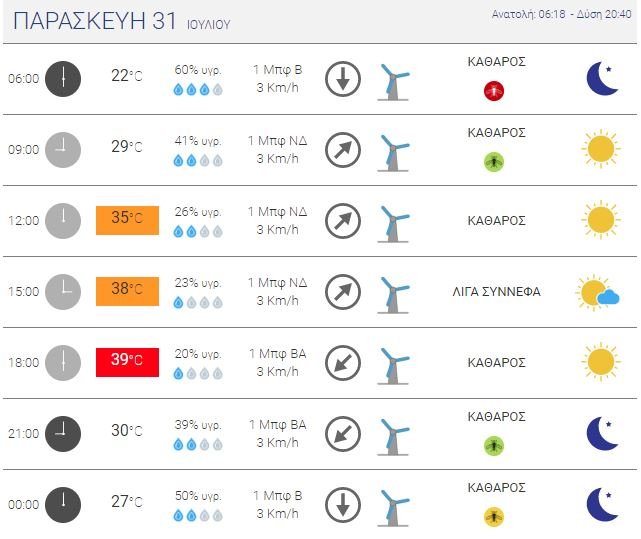Click the orange 35°C temperature box
Viewport: 641px width, 539px height.
click(x=127, y=220)
